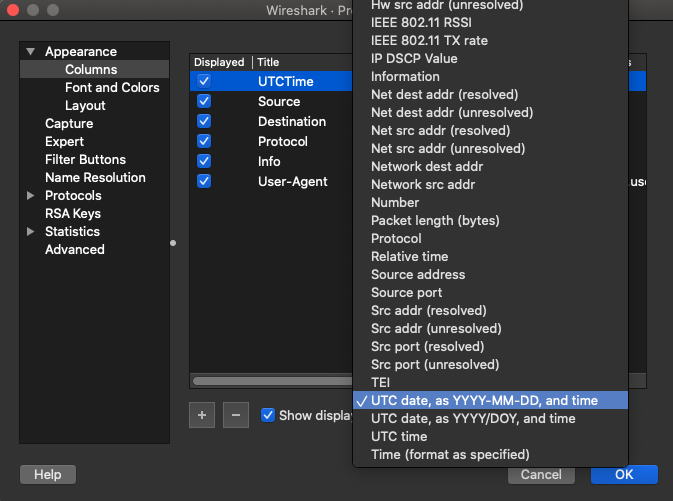This screenshot has height=501, width=673.
Task: Click the panel splitter handle dot
Action: click(x=173, y=243)
